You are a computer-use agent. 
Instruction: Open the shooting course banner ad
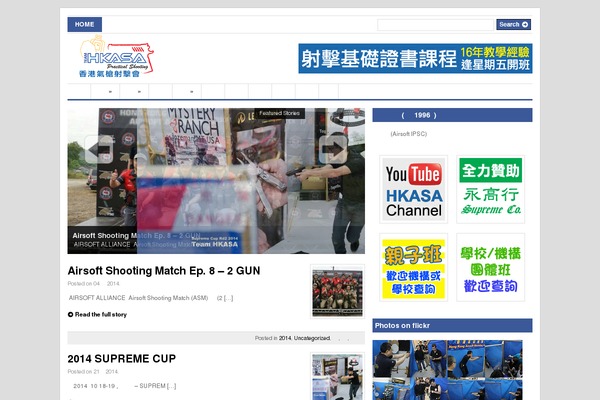point(415,59)
